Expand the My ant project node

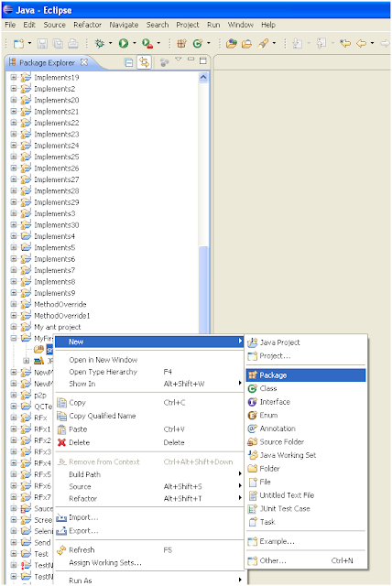[14, 327]
